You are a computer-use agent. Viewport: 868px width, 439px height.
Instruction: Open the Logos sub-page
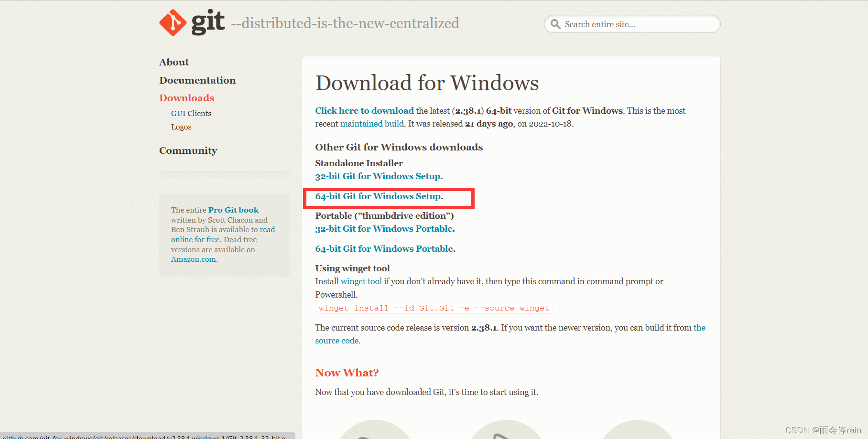tap(181, 127)
